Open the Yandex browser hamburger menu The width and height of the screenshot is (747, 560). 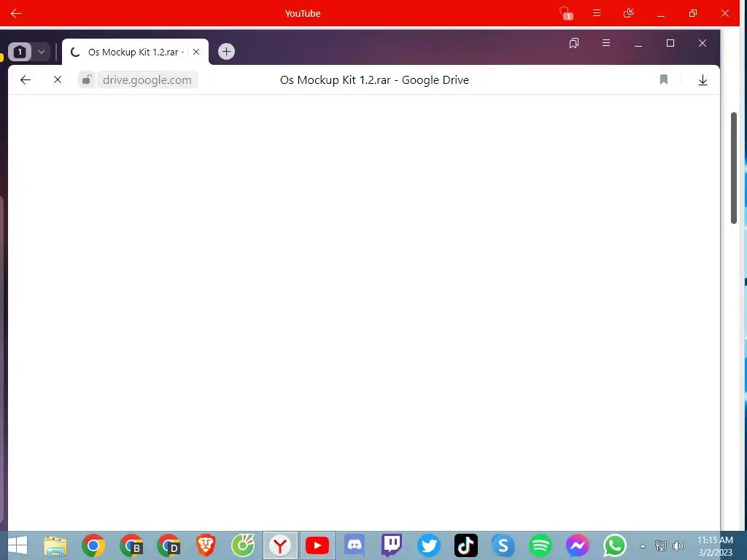tap(606, 43)
